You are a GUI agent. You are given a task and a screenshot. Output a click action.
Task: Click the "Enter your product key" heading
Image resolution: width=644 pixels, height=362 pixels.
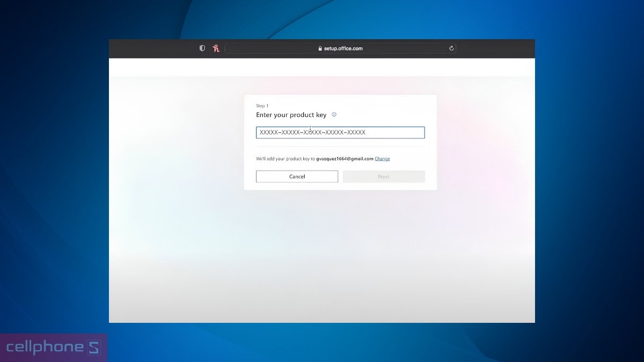[x=291, y=115]
